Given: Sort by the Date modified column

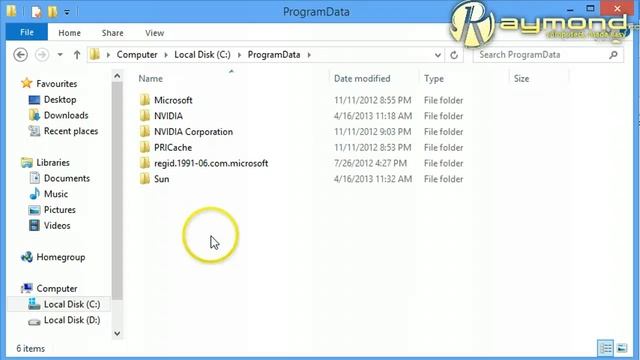Looking at the screenshot, I should 362,78.
